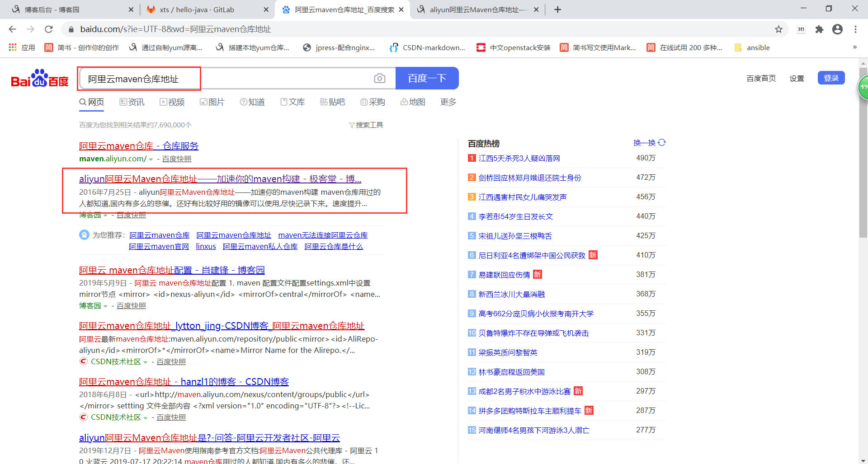
Task: Open hot topic 江西5天杀死3人疑凶落网
Action: [x=519, y=158]
